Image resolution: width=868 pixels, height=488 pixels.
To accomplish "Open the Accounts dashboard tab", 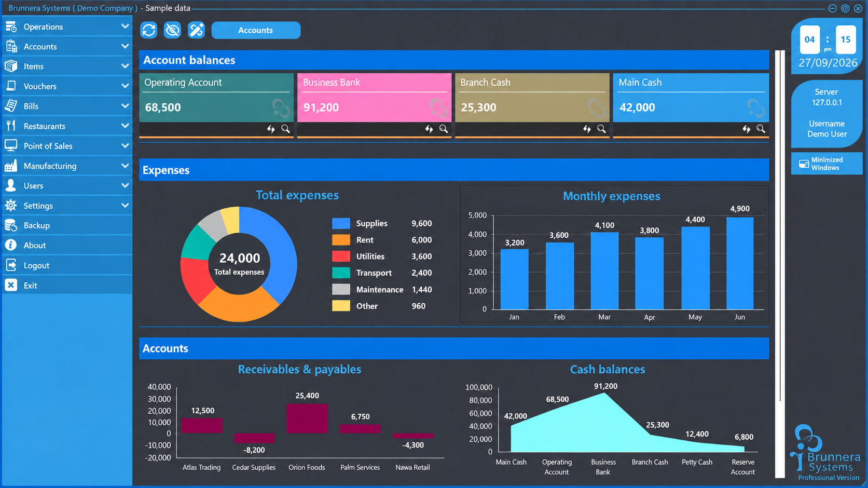I will [256, 30].
